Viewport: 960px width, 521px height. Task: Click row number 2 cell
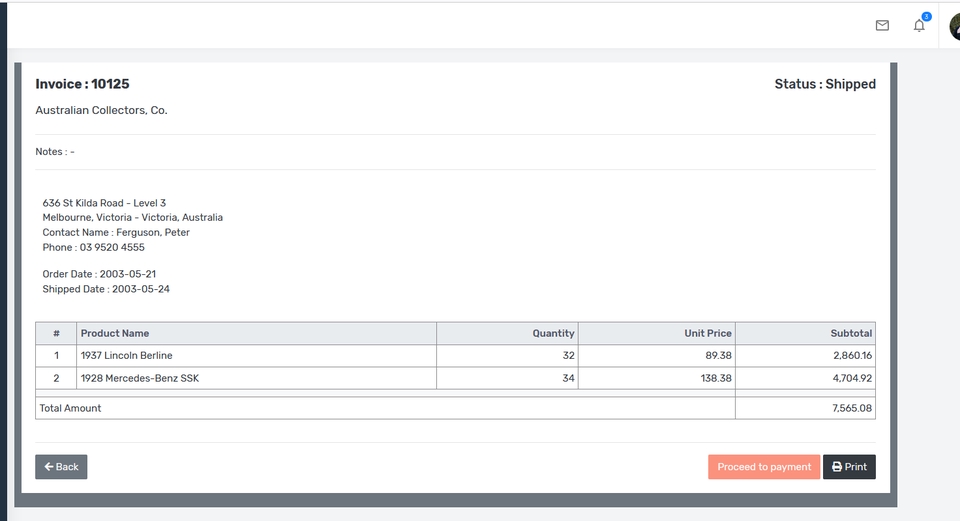(x=56, y=378)
